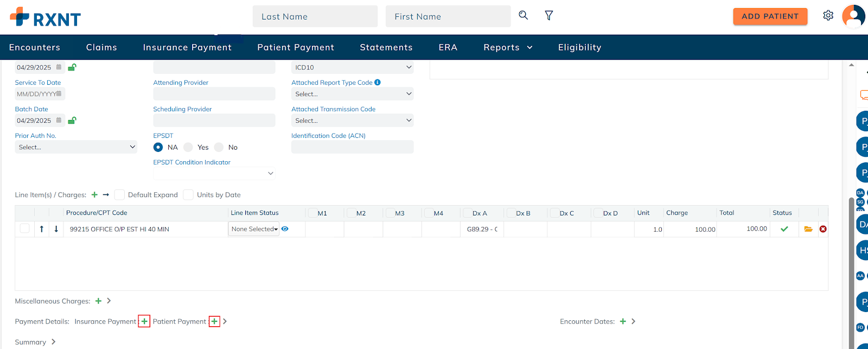Open folder icon on 99215 row
The width and height of the screenshot is (868, 349).
pyautogui.click(x=808, y=229)
